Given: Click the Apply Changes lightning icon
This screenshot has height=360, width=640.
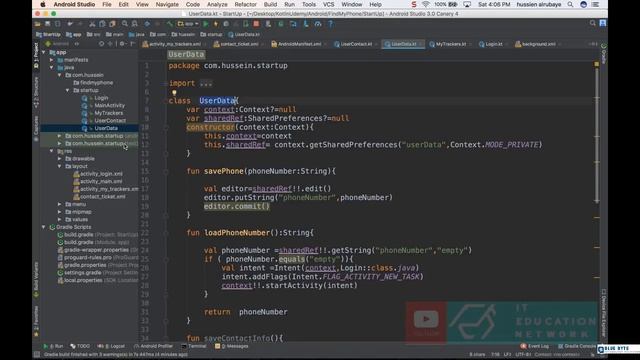Looking at the screenshot, I should point(216,24).
